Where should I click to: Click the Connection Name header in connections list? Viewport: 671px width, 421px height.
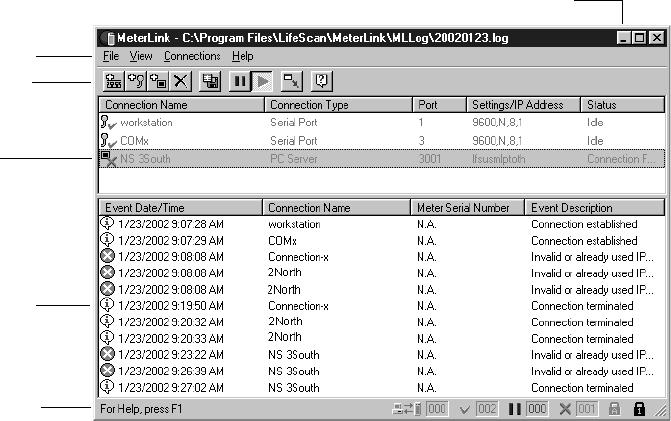tap(181, 105)
